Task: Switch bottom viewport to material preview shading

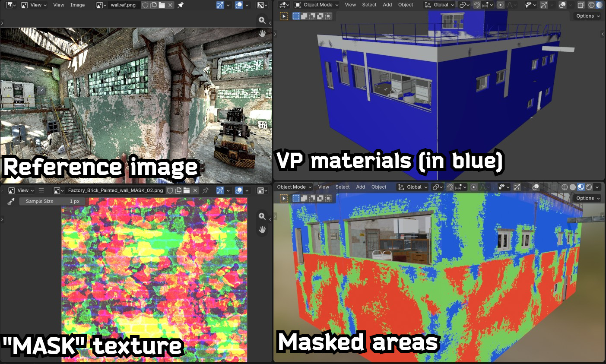Action: pyautogui.click(x=581, y=187)
